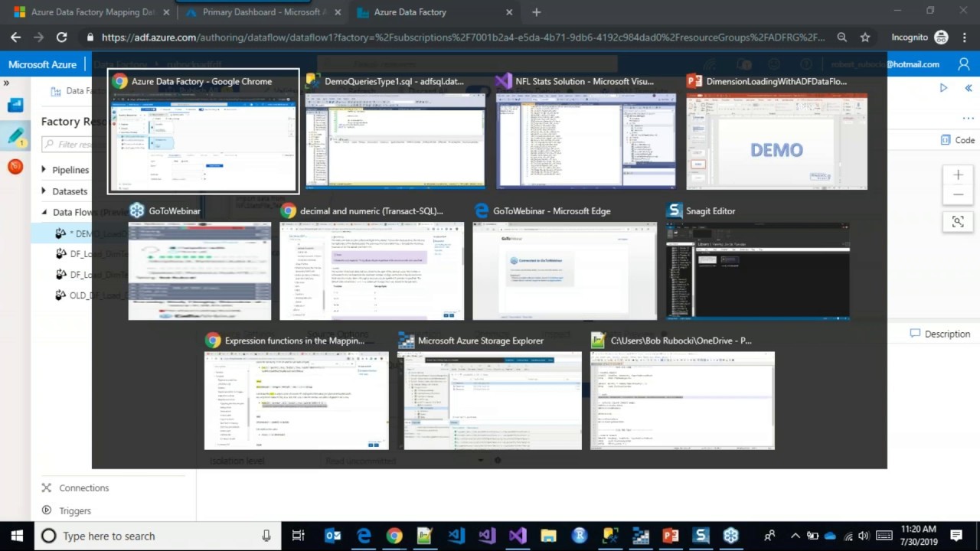
Task: Bookmark this page with the star icon
Action: point(864,37)
